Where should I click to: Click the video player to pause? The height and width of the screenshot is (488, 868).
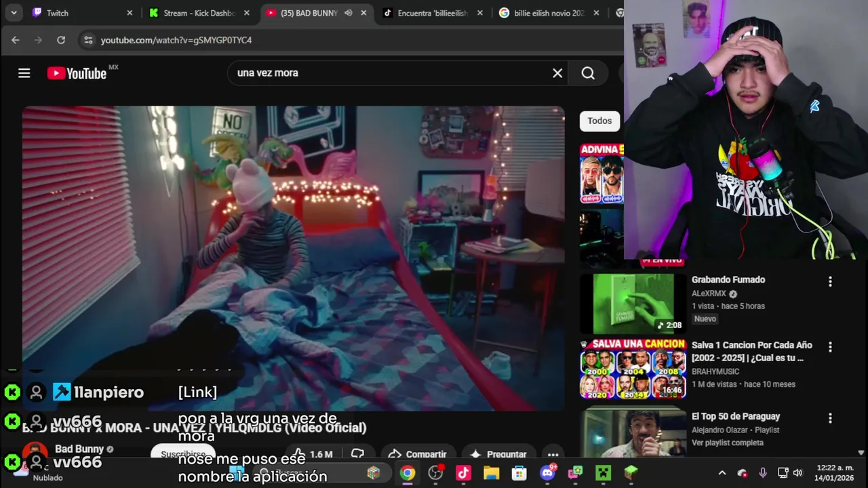coord(293,258)
